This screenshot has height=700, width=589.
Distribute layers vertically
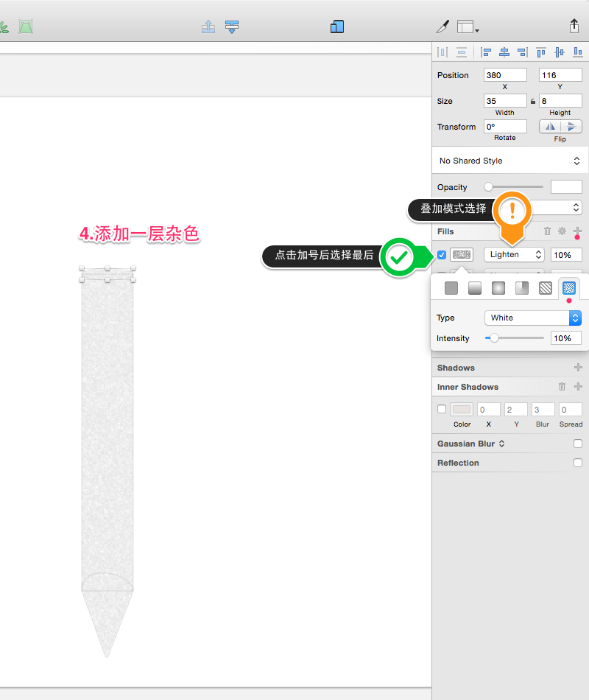462,52
